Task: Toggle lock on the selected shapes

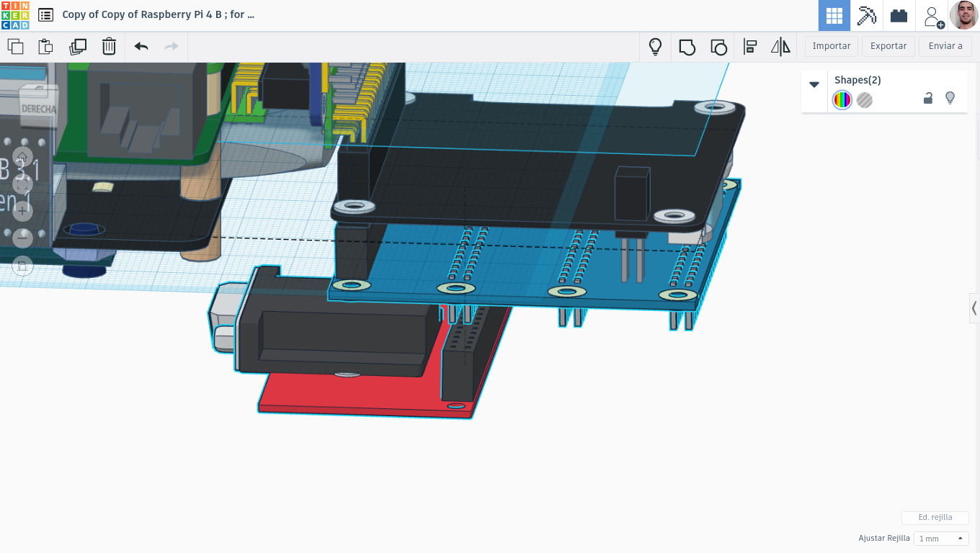Action: [928, 99]
